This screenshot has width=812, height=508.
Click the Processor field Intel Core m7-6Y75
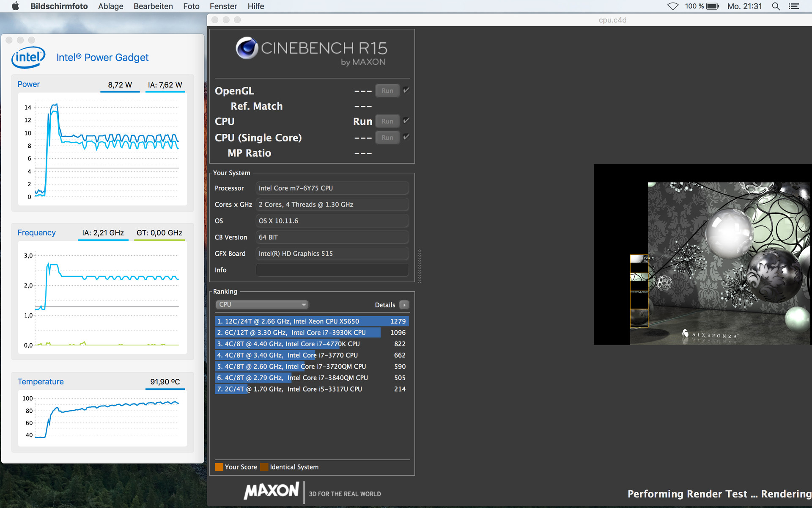click(x=332, y=188)
